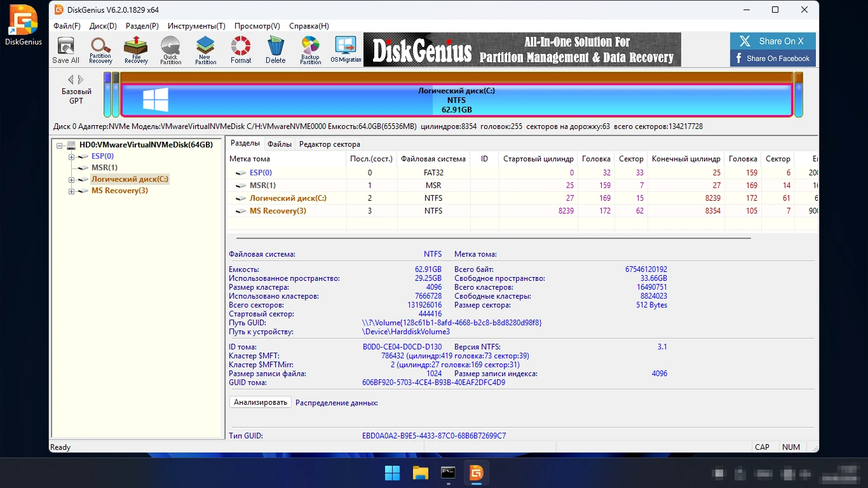Image resolution: width=868 pixels, height=488 pixels.
Task: Select MSR(1) in the disk tree
Action: pos(104,168)
